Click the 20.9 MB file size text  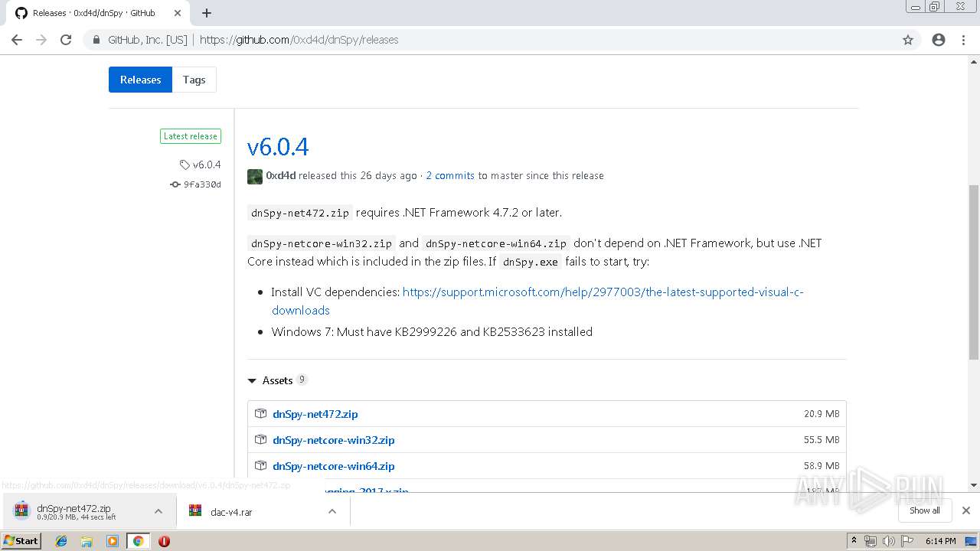[822, 414]
